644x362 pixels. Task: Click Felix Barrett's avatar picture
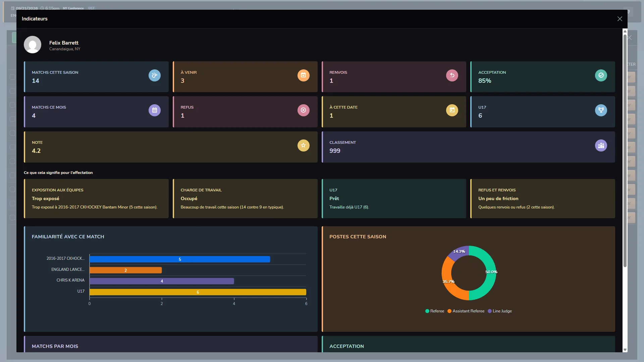click(33, 45)
